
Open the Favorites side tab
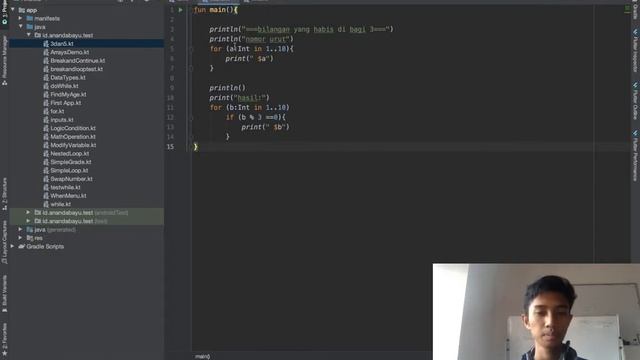point(4,339)
